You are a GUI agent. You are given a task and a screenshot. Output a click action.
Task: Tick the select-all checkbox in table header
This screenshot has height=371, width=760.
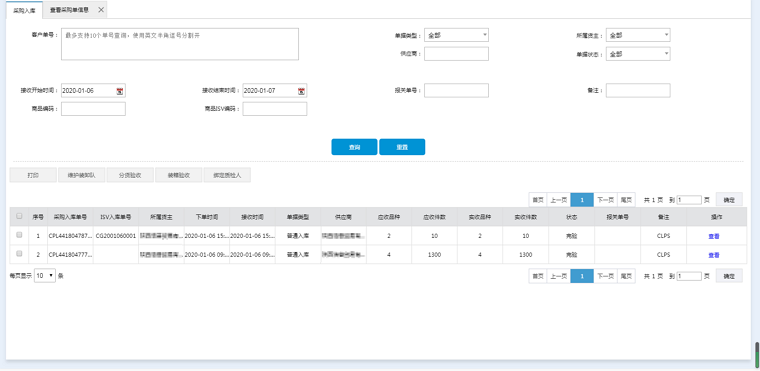tap(19, 216)
